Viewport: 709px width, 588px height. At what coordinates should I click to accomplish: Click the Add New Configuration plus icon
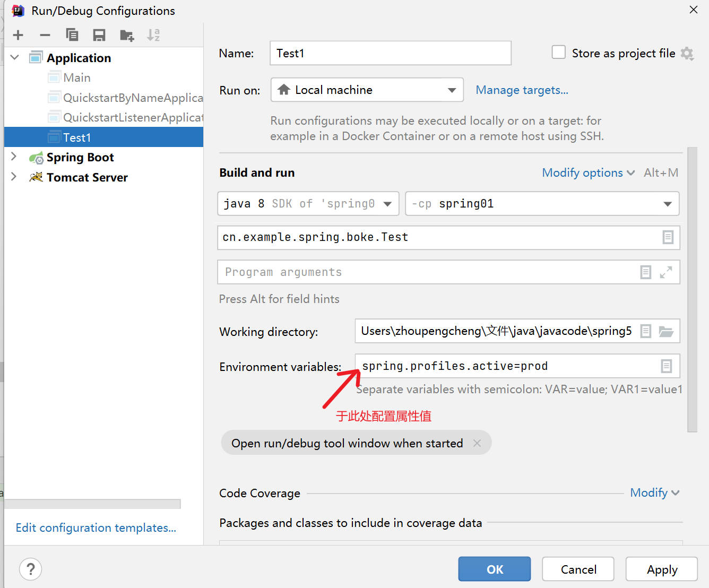click(x=18, y=35)
